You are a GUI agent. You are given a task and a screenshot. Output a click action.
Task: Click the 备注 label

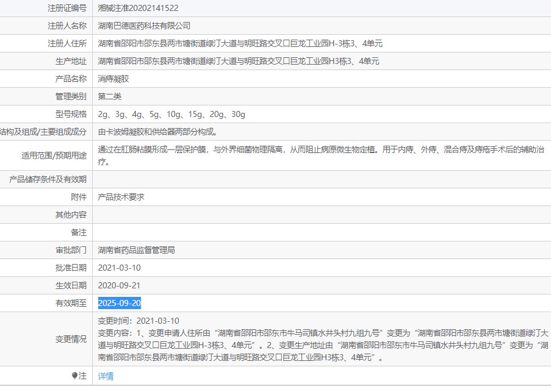[x=79, y=232]
